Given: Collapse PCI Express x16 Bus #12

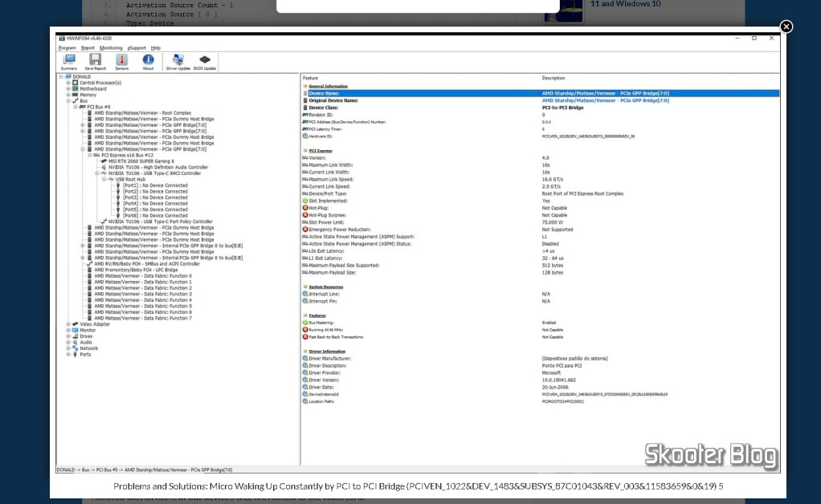Looking at the screenshot, I should (89, 155).
